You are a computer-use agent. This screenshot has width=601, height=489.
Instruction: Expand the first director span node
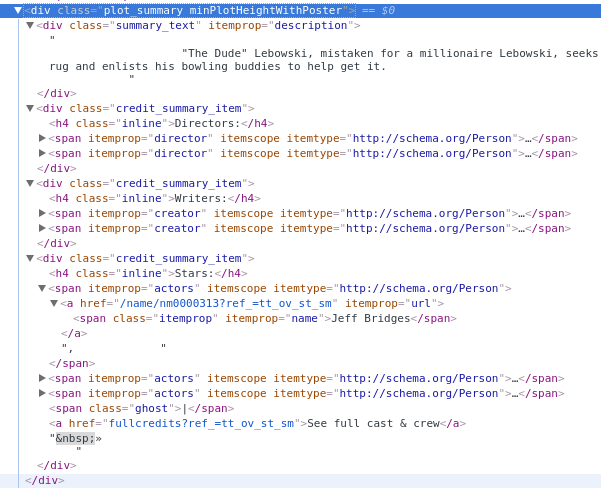(42, 138)
